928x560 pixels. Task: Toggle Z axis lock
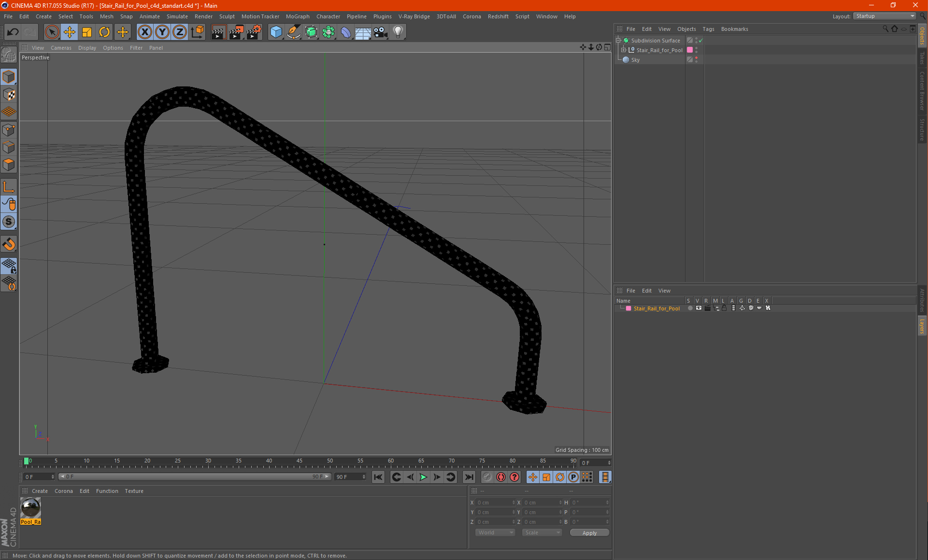point(180,32)
